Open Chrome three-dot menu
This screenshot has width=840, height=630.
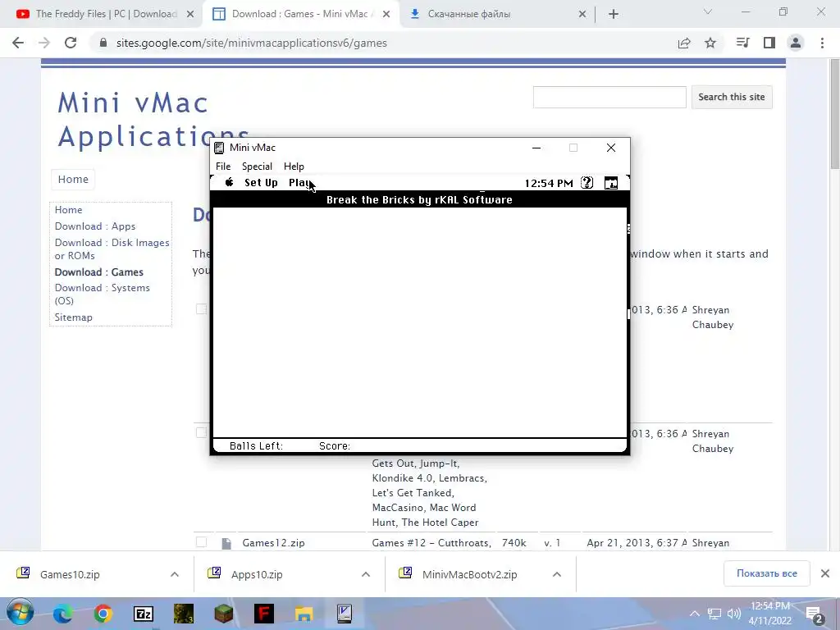pos(822,43)
